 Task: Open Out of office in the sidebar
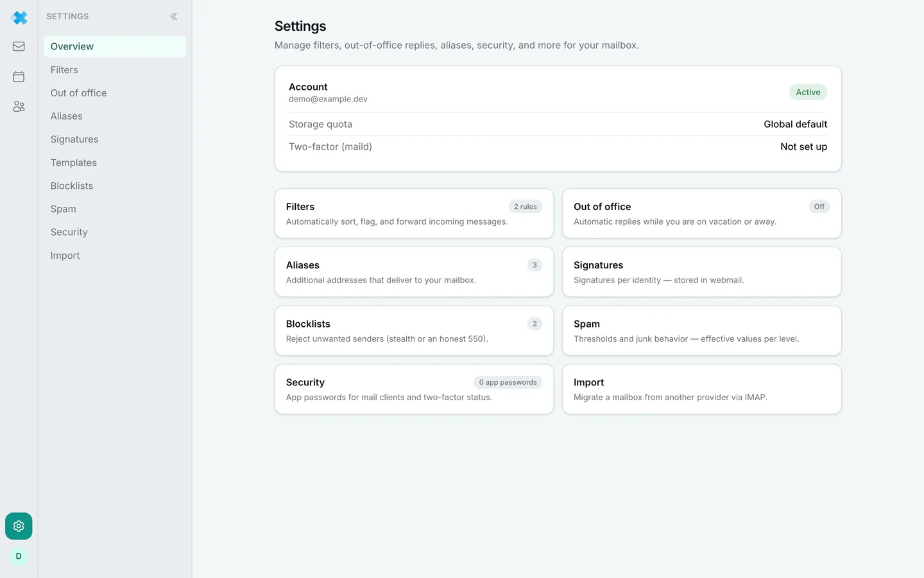pos(115,93)
